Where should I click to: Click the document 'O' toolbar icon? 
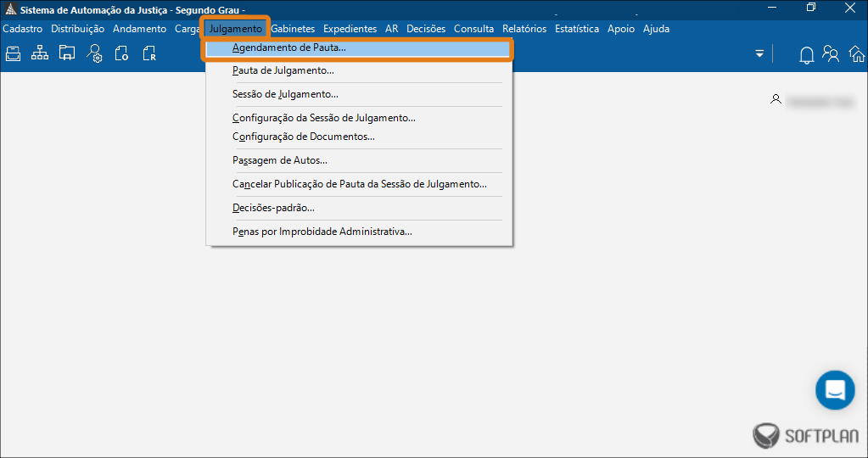[121, 53]
